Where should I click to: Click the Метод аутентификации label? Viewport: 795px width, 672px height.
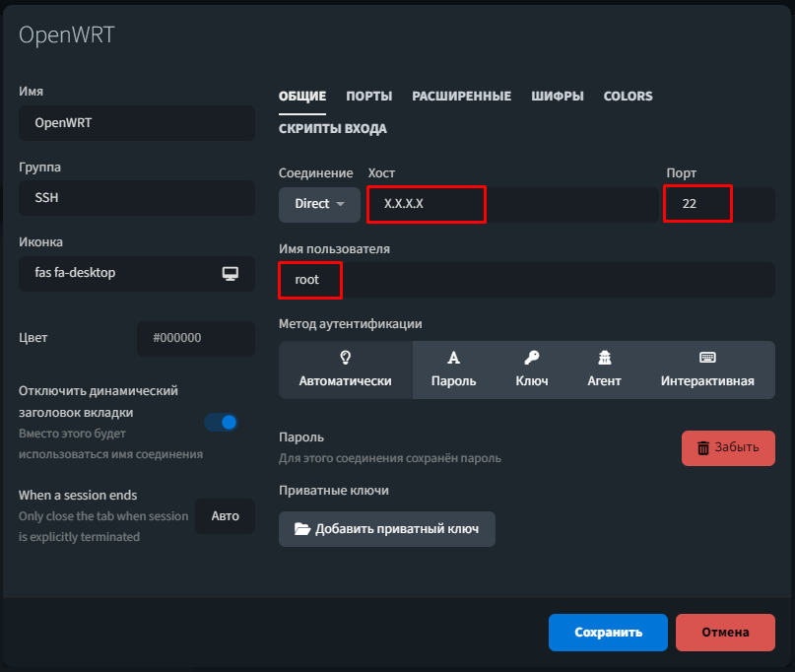click(351, 323)
